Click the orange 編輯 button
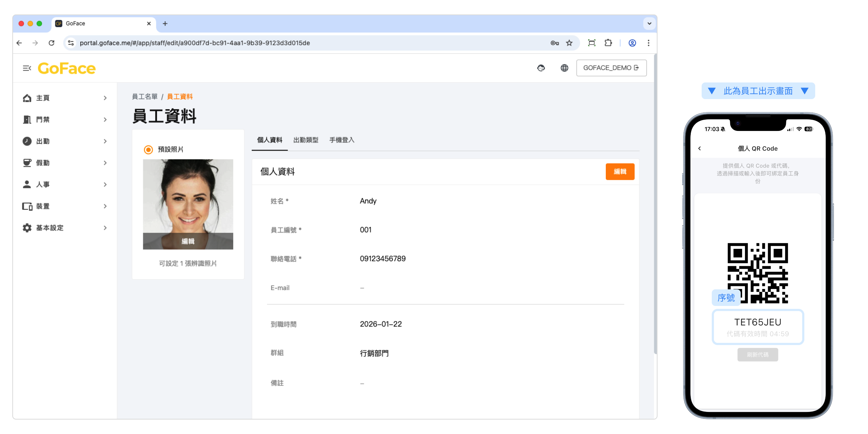Viewport: 868px width, 434px height. click(620, 171)
